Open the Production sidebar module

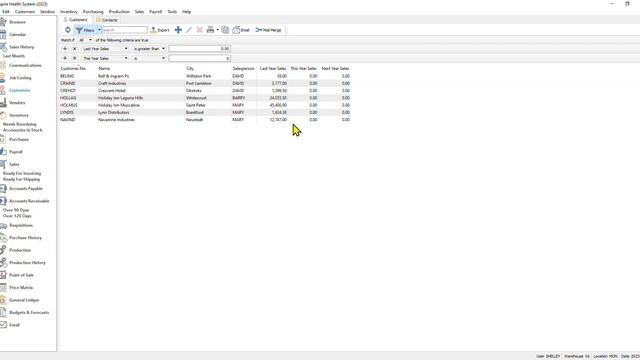(x=20, y=250)
